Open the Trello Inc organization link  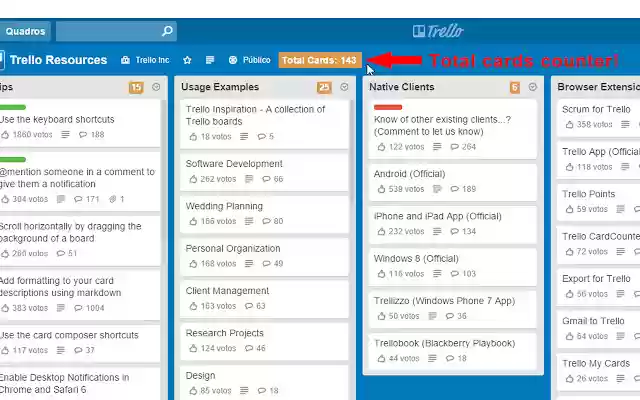[x=145, y=60]
